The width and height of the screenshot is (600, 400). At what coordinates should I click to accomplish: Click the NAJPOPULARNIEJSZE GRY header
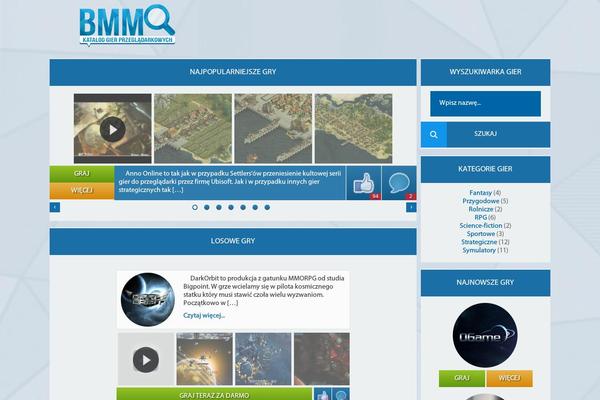[x=233, y=72]
